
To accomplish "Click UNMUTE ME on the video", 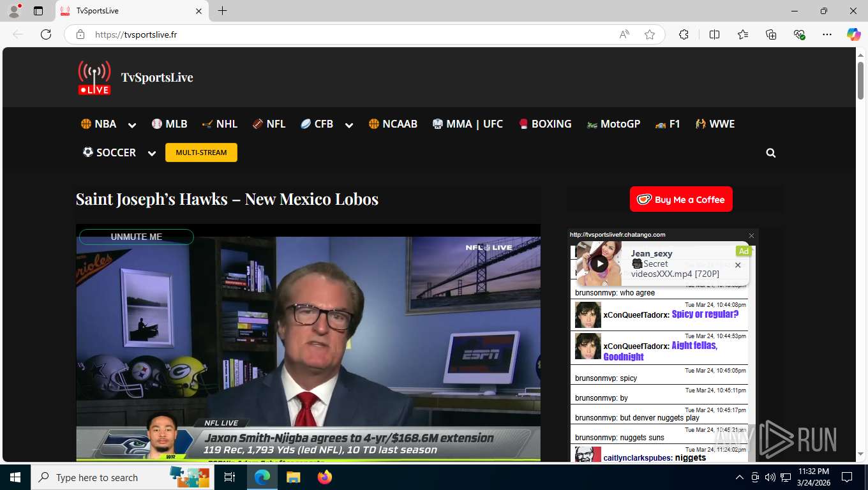I will (x=136, y=237).
